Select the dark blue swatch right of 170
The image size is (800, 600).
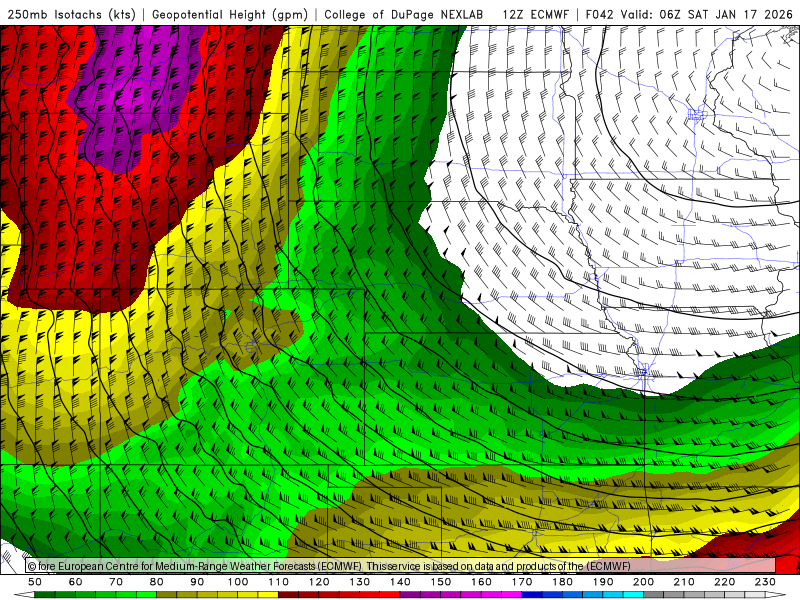coord(532,595)
